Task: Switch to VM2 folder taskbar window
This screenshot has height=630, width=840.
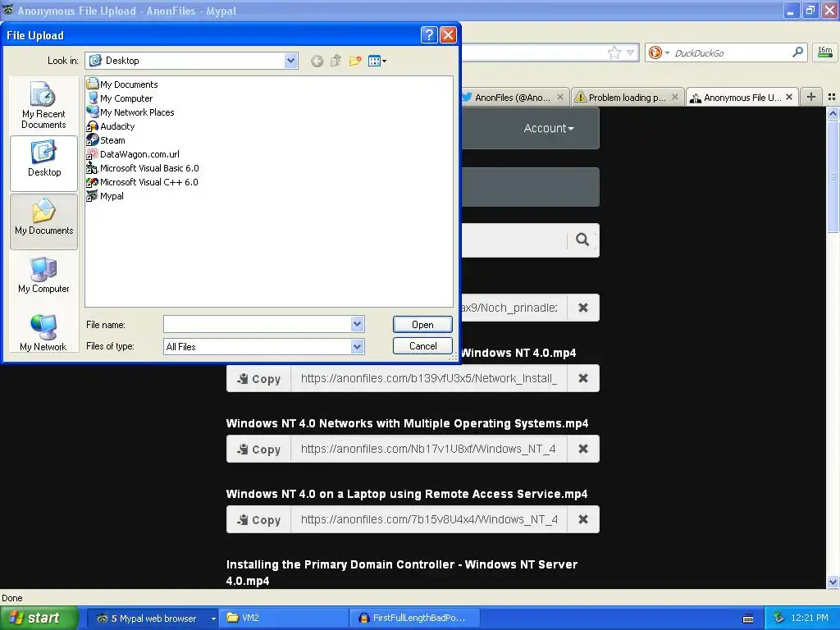Action: pyautogui.click(x=284, y=619)
